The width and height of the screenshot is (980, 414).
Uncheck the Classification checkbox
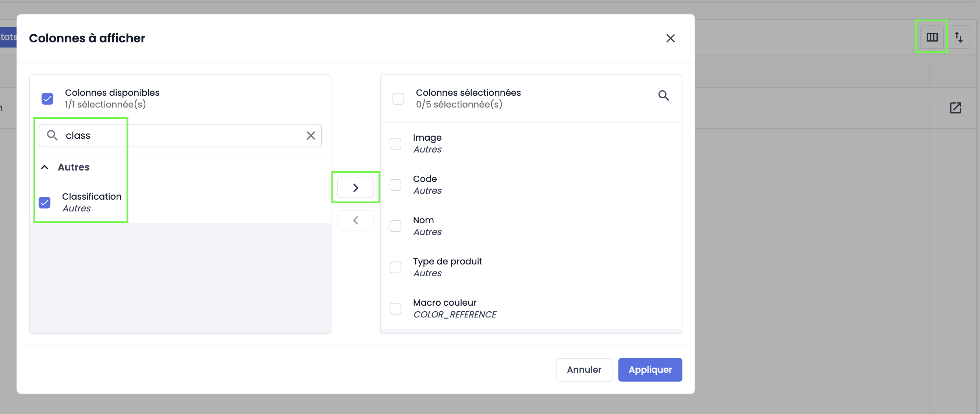(x=45, y=202)
